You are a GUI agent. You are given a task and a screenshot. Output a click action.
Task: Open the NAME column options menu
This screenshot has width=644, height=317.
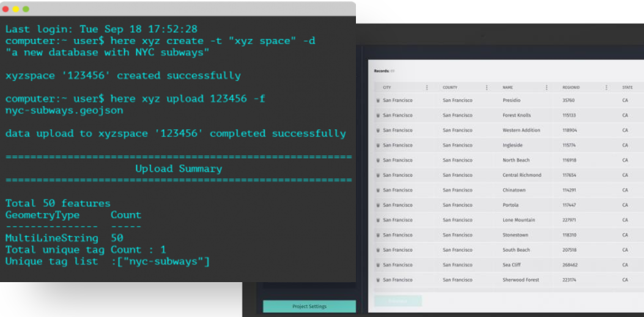click(547, 88)
